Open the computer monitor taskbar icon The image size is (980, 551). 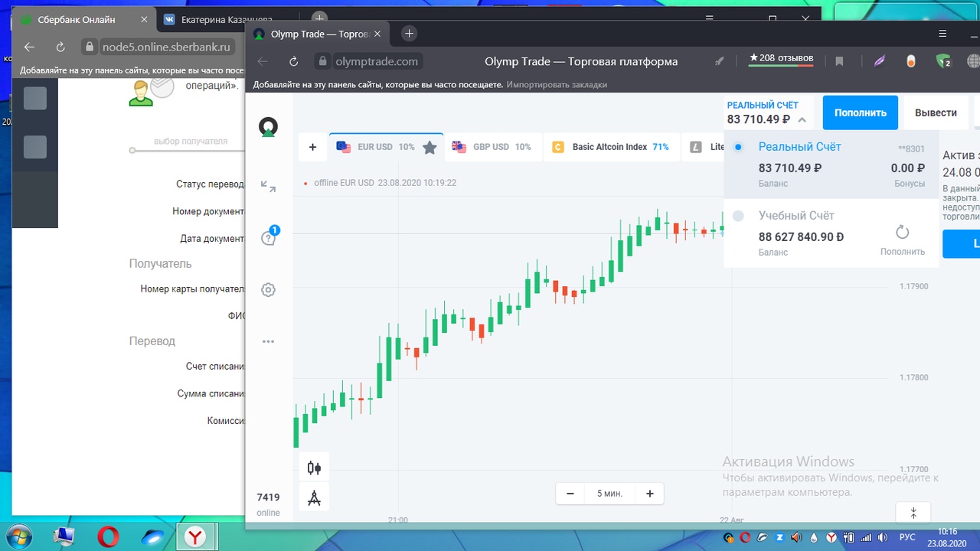click(x=64, y=537)
